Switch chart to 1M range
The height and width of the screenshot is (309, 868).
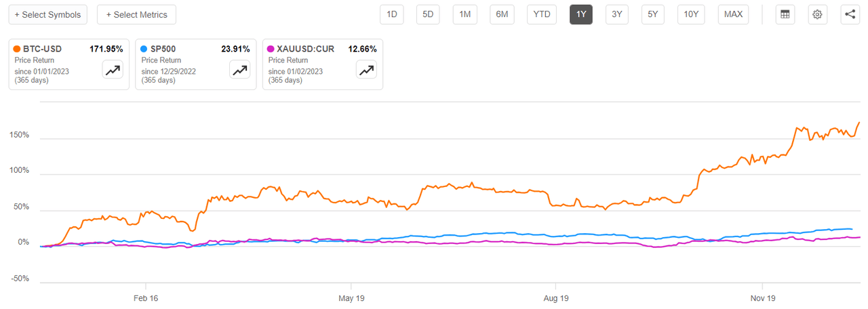[465, 14]
